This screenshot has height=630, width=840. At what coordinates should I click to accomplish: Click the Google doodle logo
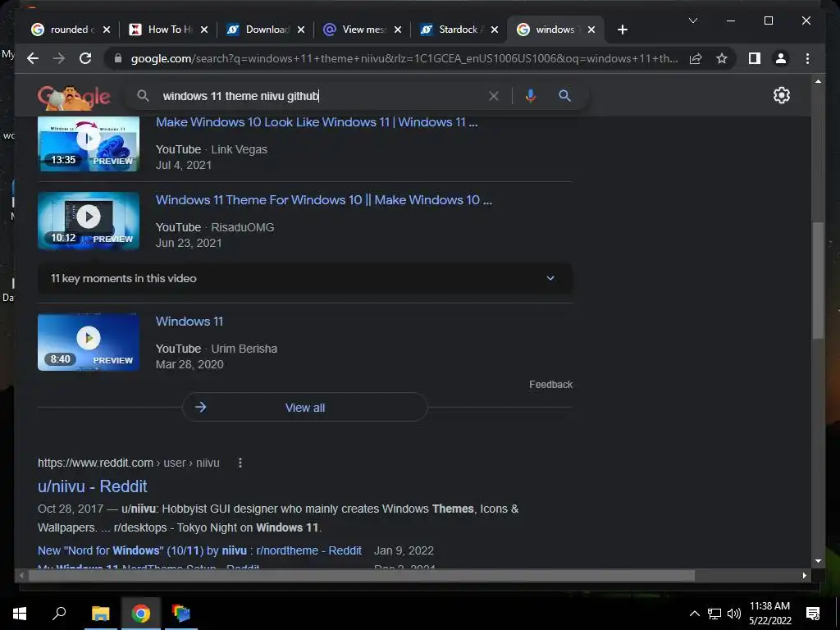tap(74, 97)
